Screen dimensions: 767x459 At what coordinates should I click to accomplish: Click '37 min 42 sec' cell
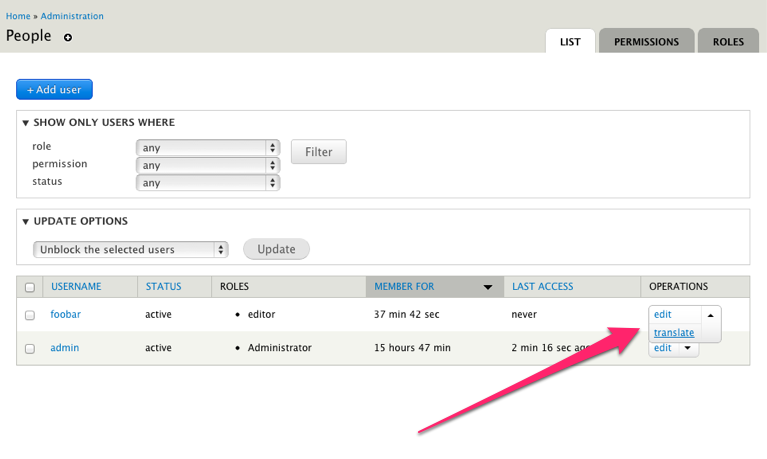[x=406, y=315]
